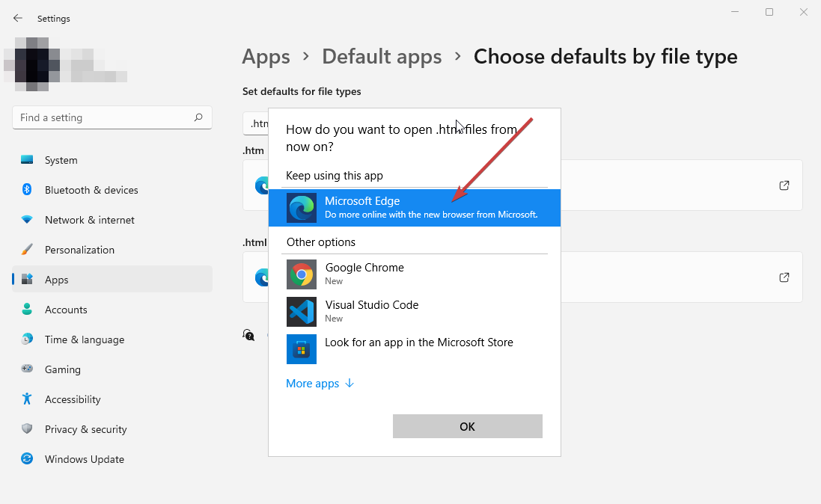Click the Accessibility sidebar icon
The image size is (821, 504).
pyautogui.click(x=27, y=399)
